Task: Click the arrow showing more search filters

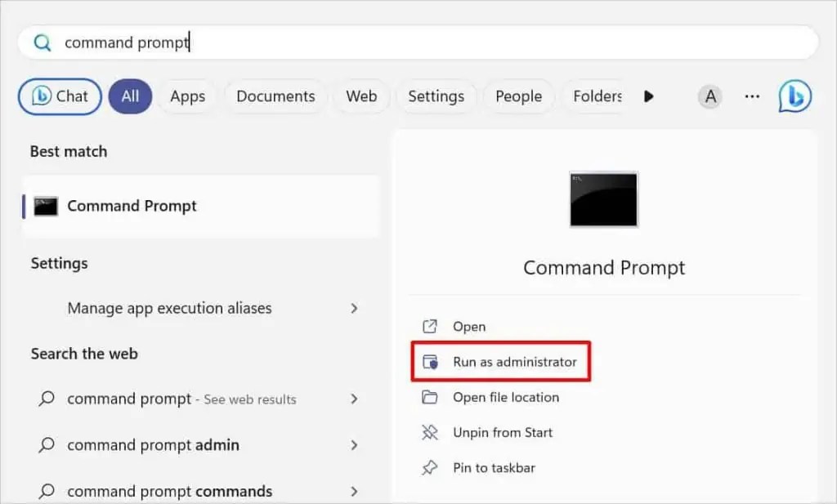Action: [648, 96]
